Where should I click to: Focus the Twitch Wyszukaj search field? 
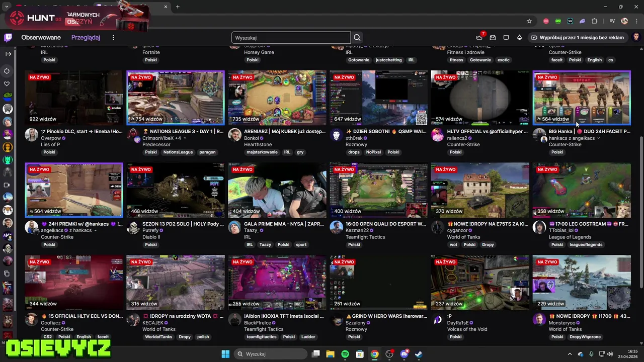pos(291,38)
